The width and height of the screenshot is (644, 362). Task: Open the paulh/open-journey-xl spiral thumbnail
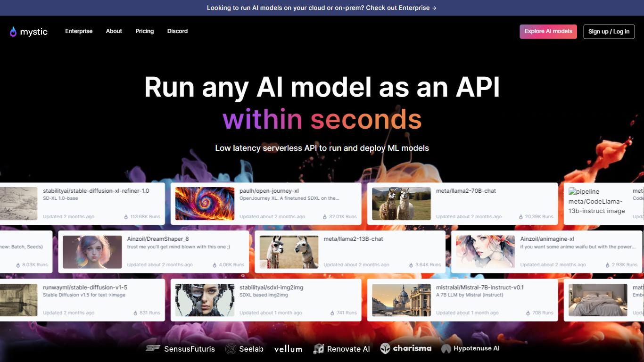tap(205, 204)
